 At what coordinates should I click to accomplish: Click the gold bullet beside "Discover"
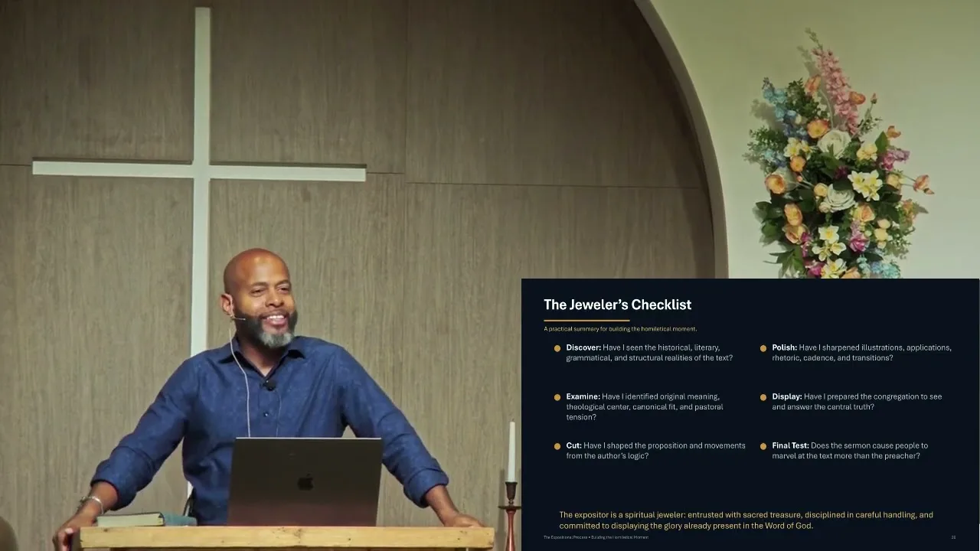(x=557, y=348)
